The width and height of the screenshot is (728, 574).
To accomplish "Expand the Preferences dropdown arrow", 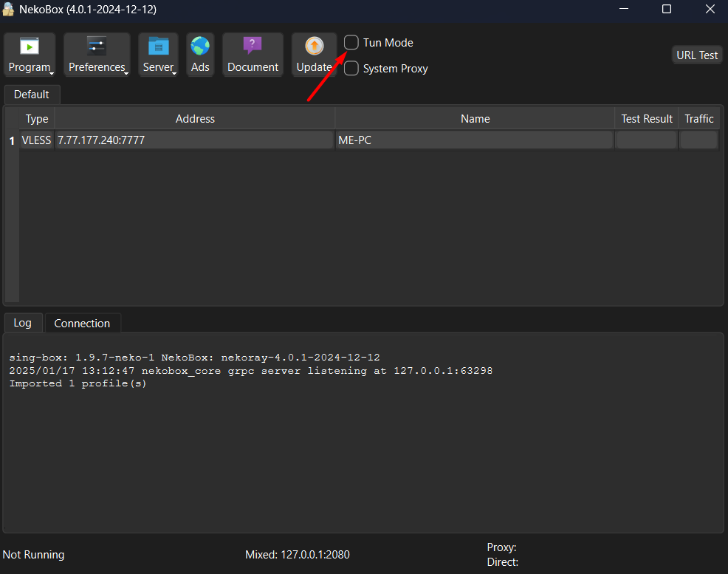I will point(126,72).
